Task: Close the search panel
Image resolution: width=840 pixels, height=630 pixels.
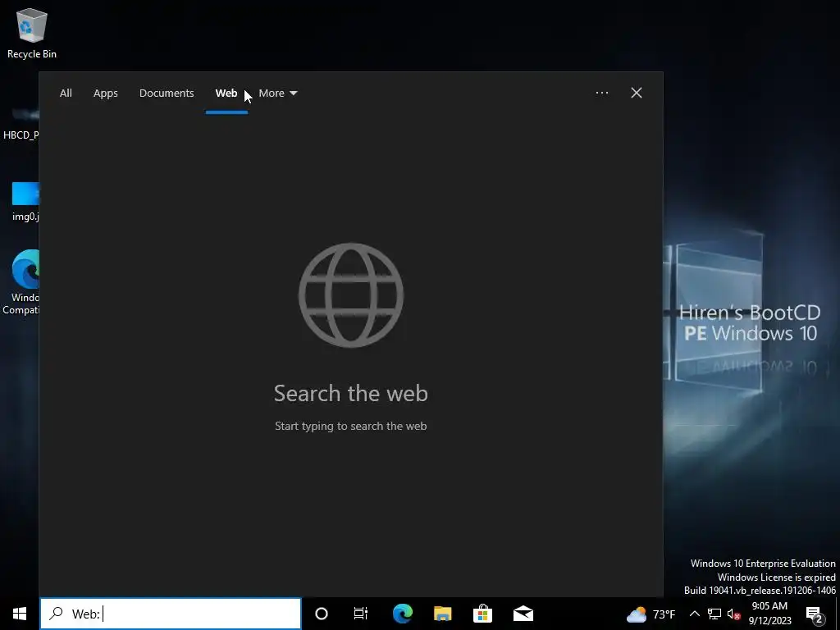Action: point(637,94)
